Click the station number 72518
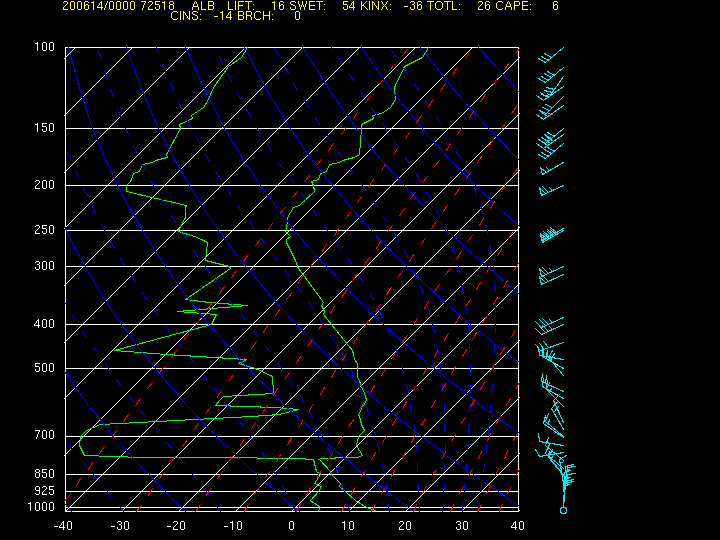The width and height of the screenshot is (720, 540). (x=158, y=6)
